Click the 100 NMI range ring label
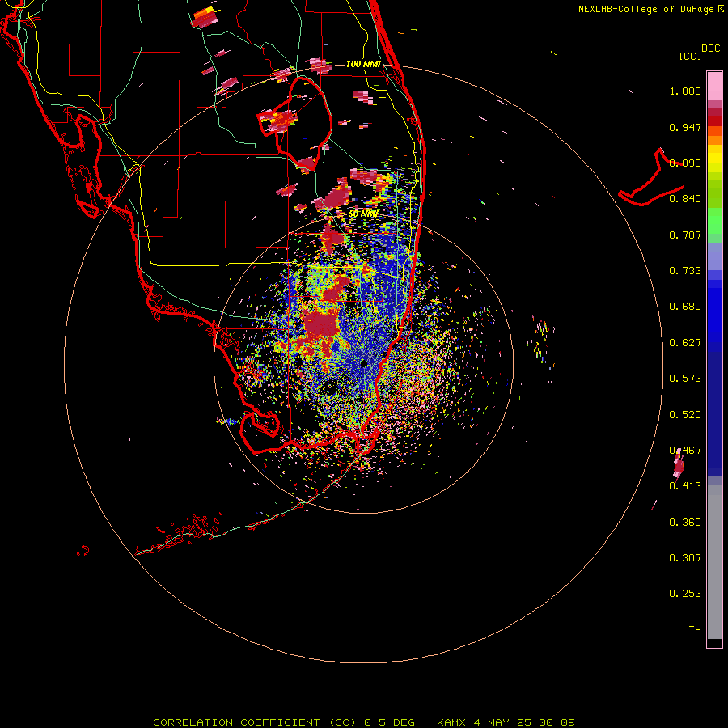The height and width of the screenshot is (728, 728). coord(363,64)
